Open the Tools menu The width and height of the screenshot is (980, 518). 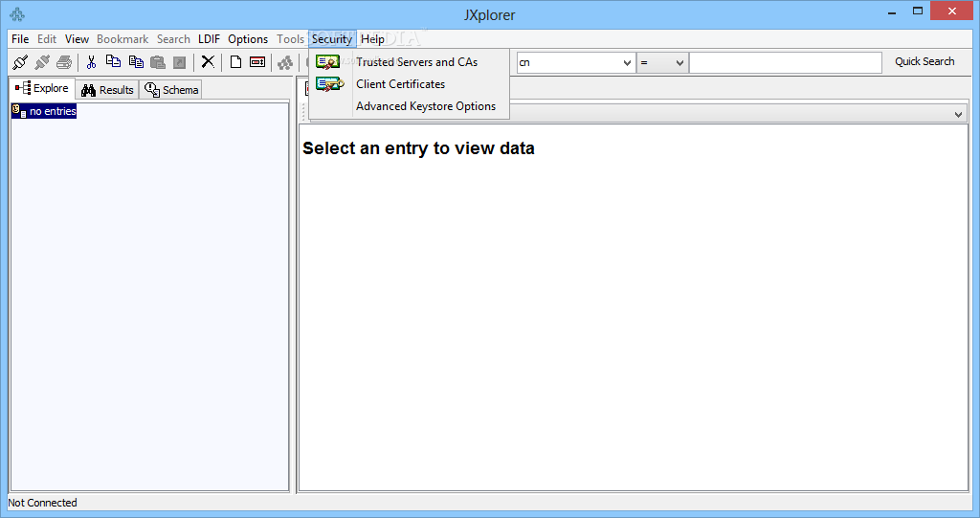[x=291, y=39]
